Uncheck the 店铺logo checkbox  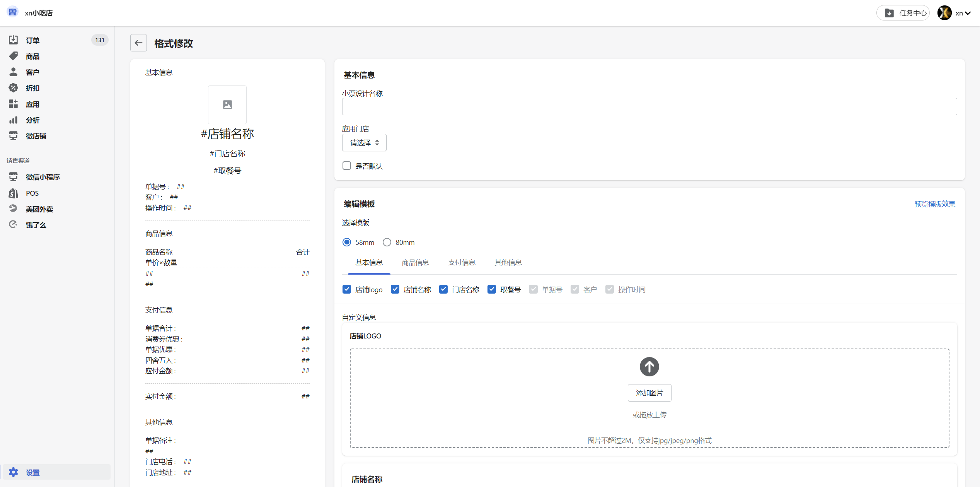click(x=347, y=289)
